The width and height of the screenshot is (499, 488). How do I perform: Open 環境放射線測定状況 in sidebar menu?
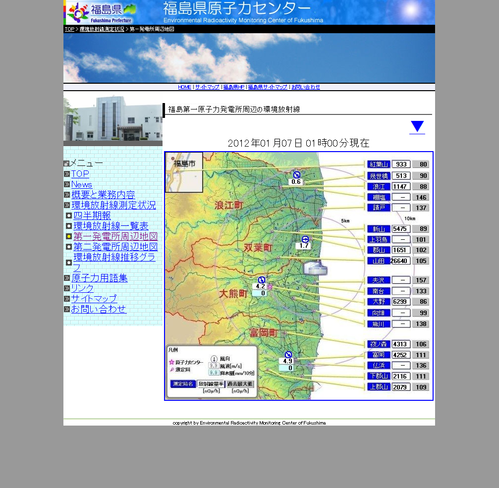point(114,205)
